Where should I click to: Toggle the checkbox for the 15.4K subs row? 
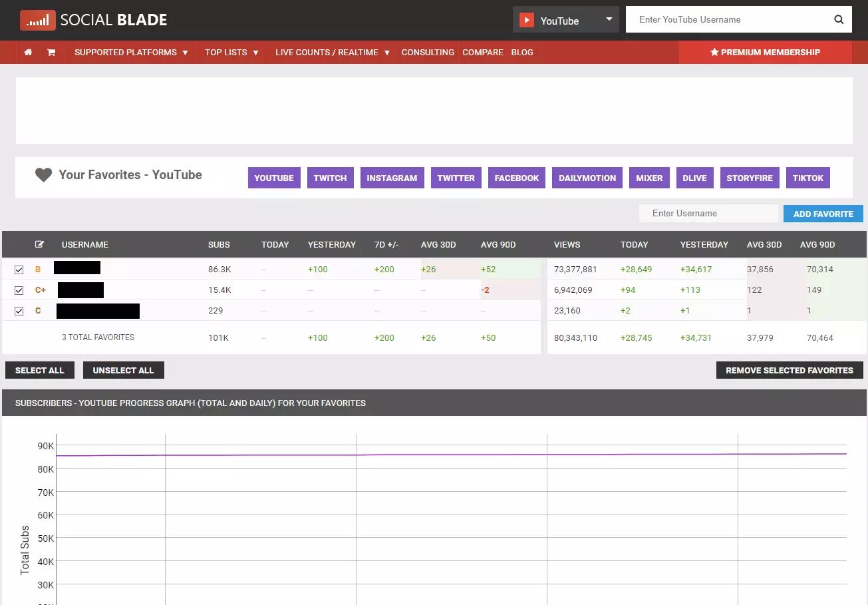pyautogui.click(x=19, y=290)
